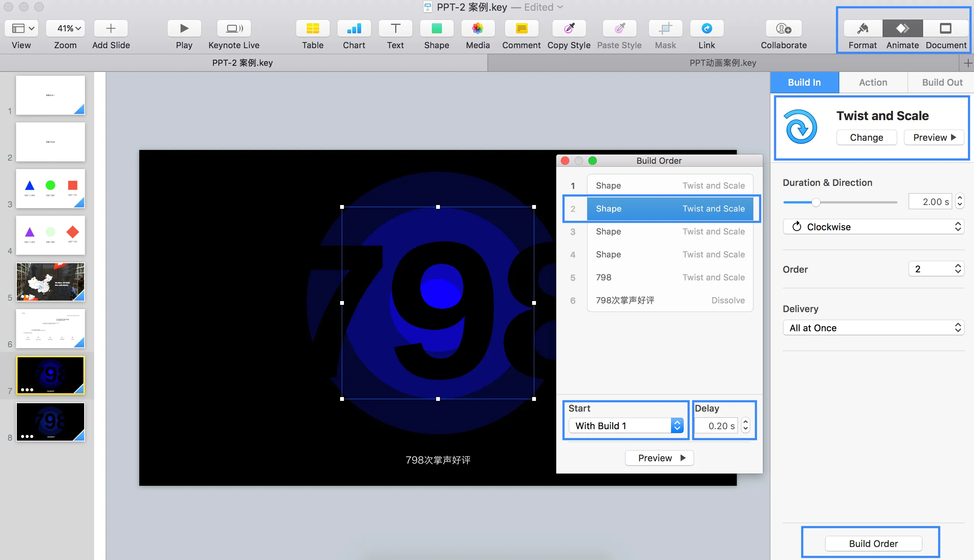This screenshot has width=974, height=560.
Task: Click the duration slider handle
Action: (815, 202)
